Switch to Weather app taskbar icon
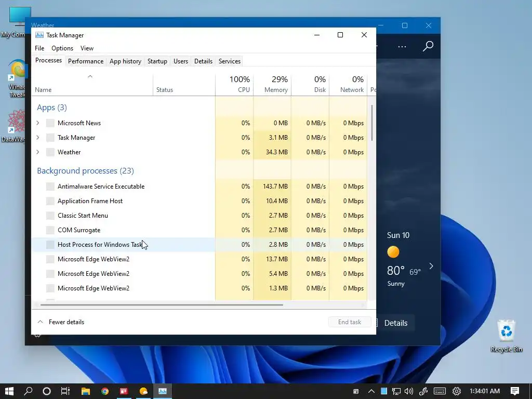The height and width of the screenshot is (399, 532). pos(143,391)
